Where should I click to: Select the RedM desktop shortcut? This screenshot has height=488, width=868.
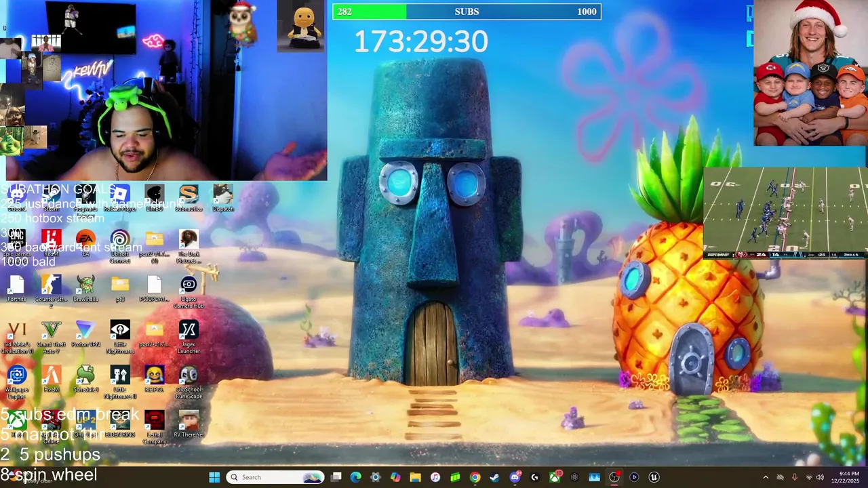click(x=51, y=244)
